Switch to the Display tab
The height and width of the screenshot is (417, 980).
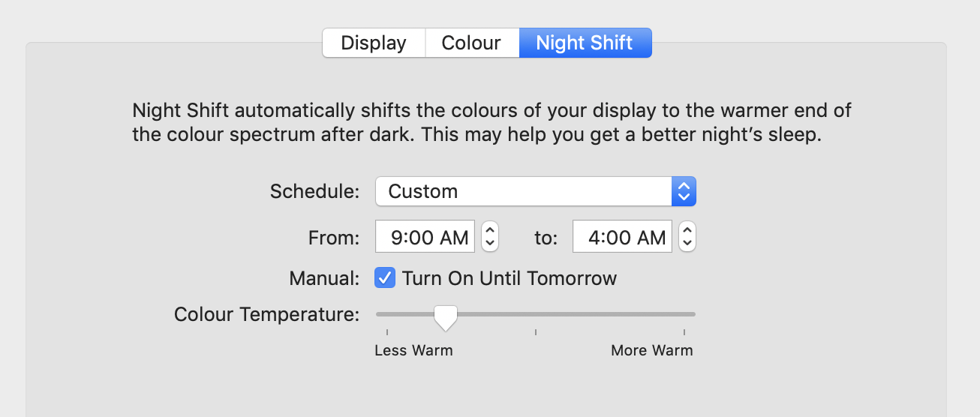point(374,43)
